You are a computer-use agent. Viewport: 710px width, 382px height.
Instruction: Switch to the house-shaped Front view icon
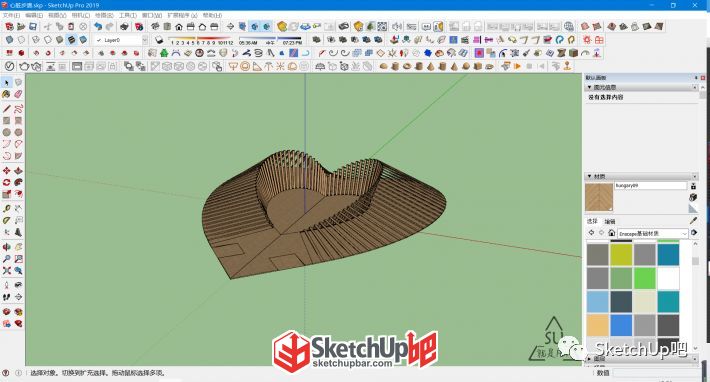[179, 27]
